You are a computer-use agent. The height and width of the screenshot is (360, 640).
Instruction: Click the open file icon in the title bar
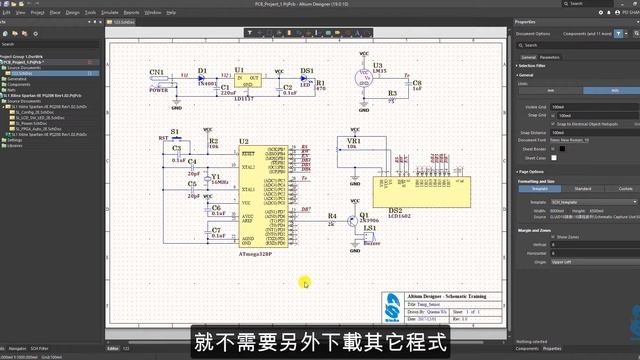point(13,4)
